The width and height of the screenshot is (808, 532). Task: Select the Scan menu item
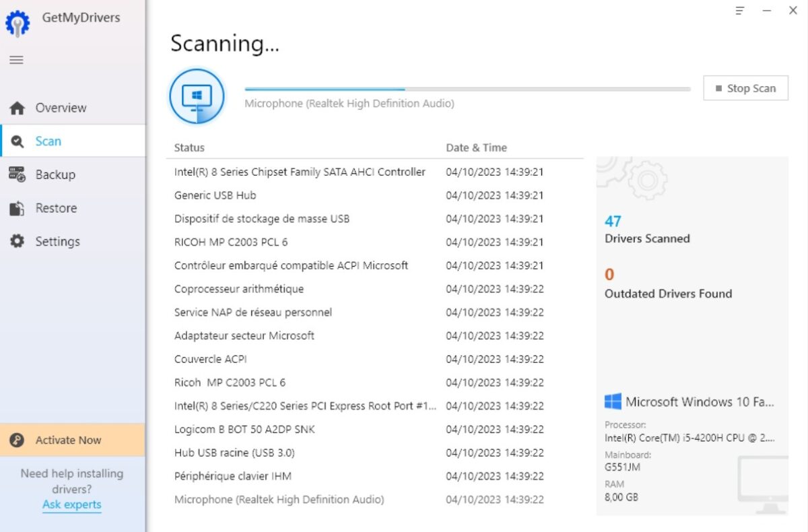[x=73, y=141]
